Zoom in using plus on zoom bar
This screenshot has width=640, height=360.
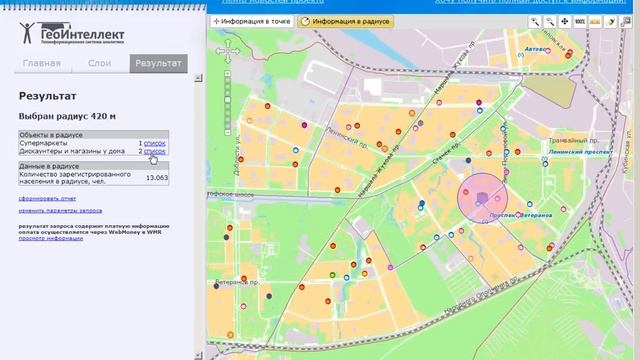tap(228, 74)
